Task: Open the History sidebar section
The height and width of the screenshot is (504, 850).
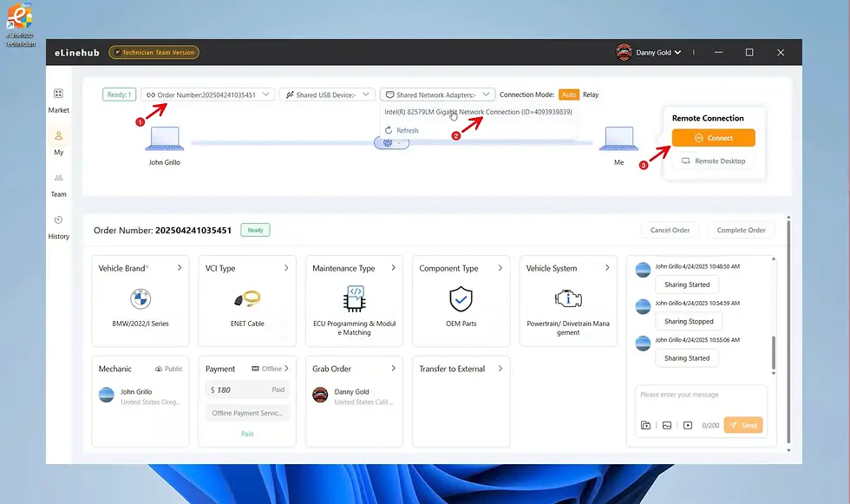Action: (59, 227)
